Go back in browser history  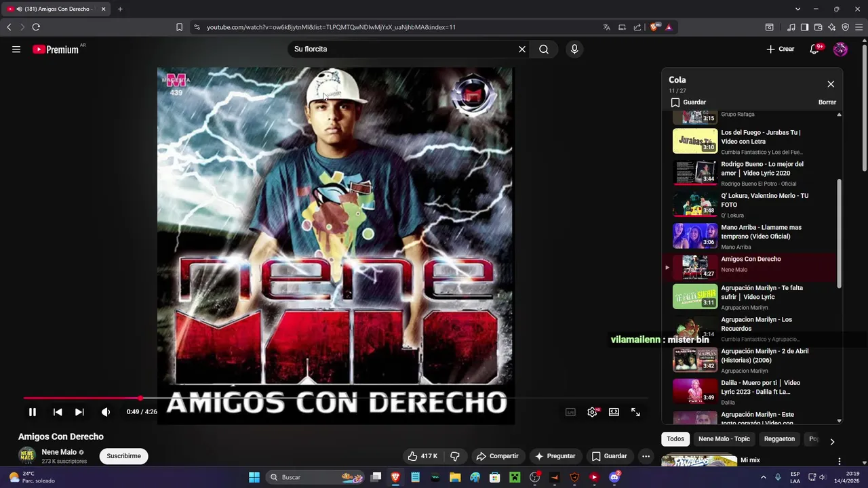(9, 27)
